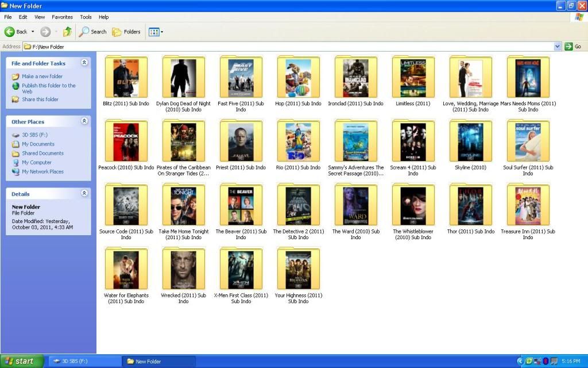
Task: Open the Help menu
Action: [x=103, y=17]
